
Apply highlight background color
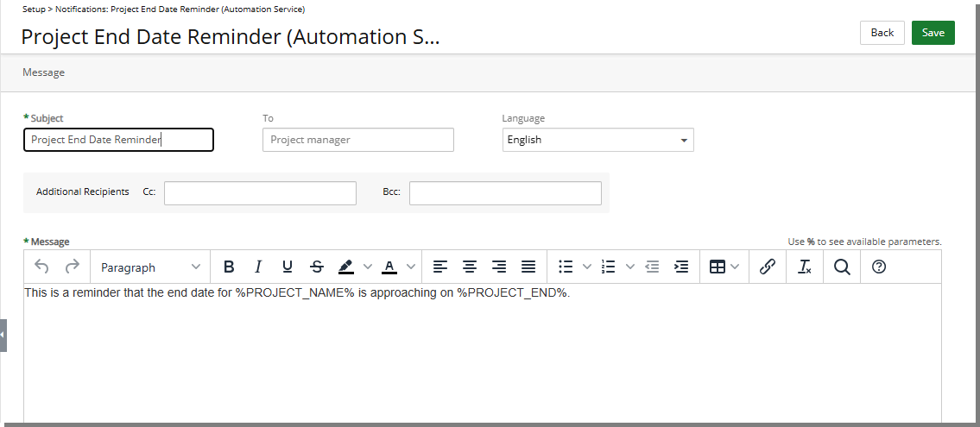coord(345,267)
